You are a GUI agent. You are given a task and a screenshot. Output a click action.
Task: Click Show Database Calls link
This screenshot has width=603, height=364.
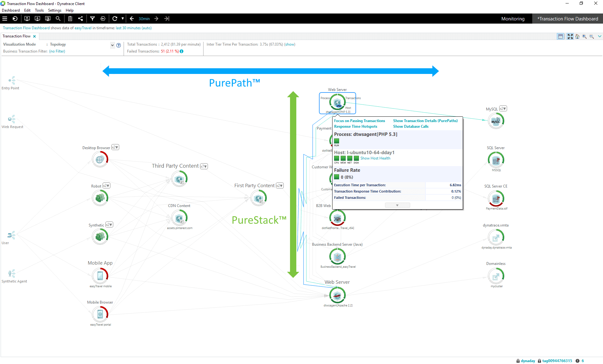click(x=411, y=126)
